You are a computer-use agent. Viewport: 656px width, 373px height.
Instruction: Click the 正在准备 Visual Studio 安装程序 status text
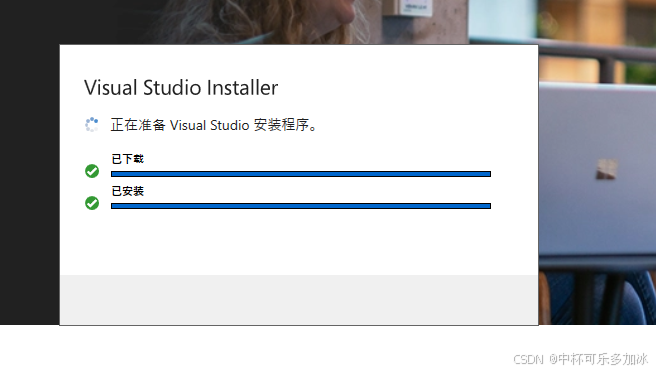(214, 125)
